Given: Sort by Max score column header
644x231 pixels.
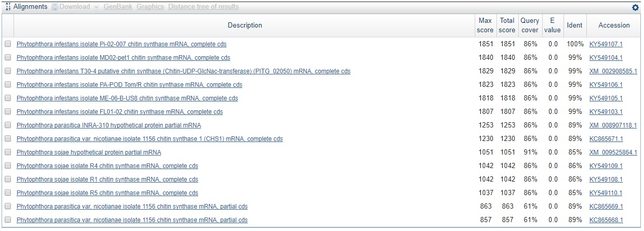Looking at the screenshot, I should (x=485, y=25).
